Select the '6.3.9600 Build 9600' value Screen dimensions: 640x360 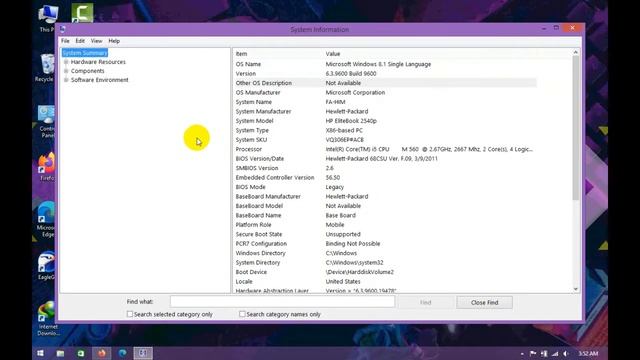(x=351, y=73)
